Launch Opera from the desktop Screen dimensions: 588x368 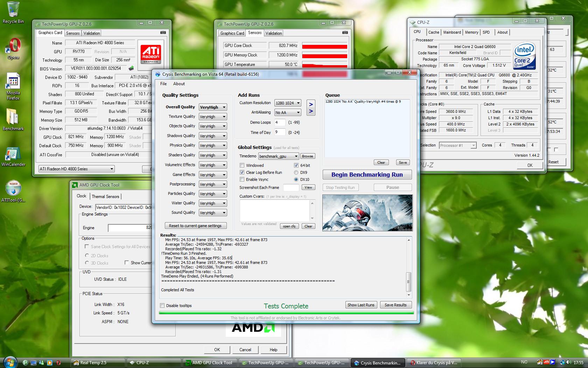point(13,48)
